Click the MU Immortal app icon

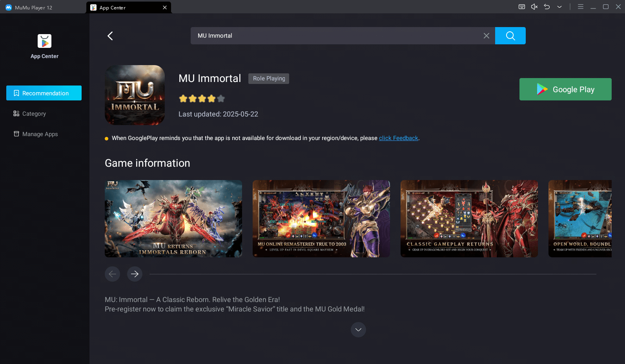point(135,95)
